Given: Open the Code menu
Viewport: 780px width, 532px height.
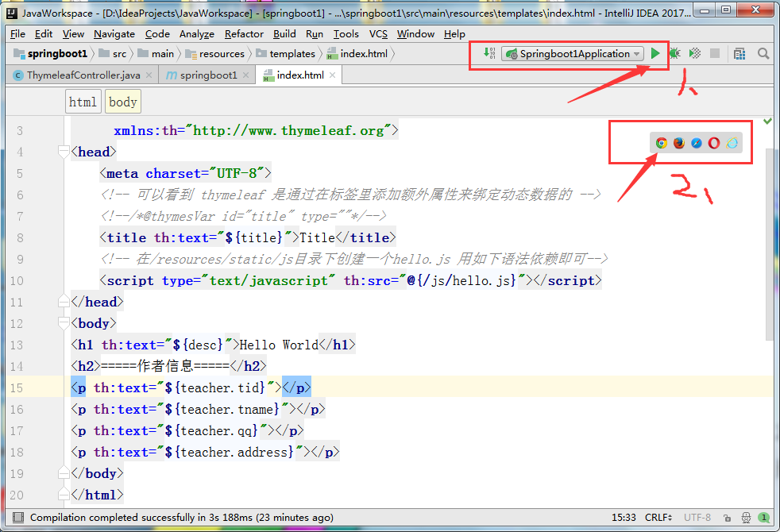Looking at the screenshot, I should pyautogui.click(x=157, y=34).
